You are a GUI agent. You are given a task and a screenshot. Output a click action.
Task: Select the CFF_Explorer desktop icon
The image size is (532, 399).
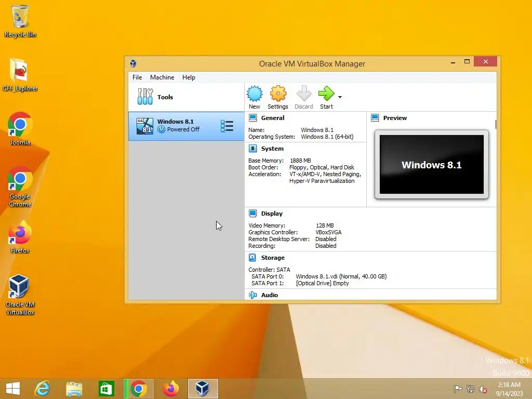tap(20, 75)
